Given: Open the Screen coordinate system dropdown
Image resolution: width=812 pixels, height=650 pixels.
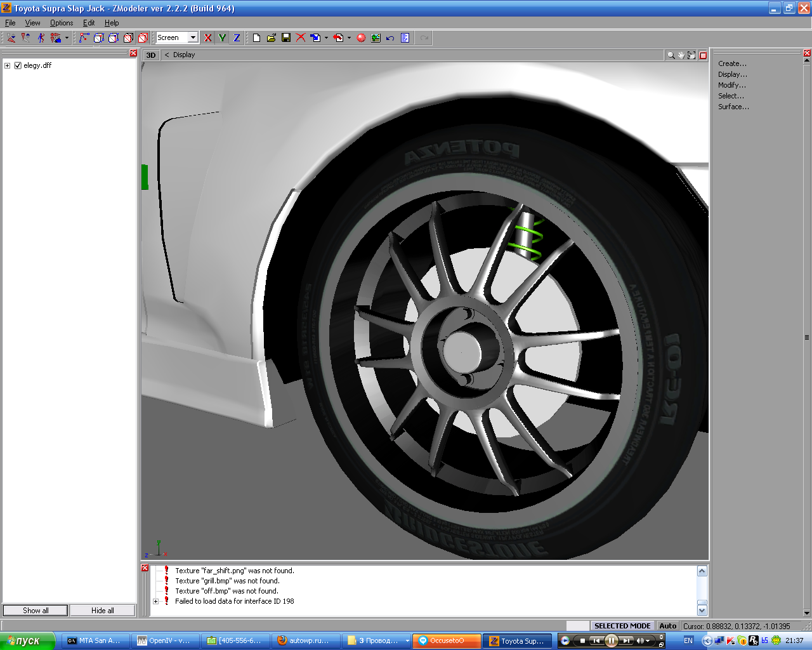Looking at the screenshot, I should click(193, 38).
